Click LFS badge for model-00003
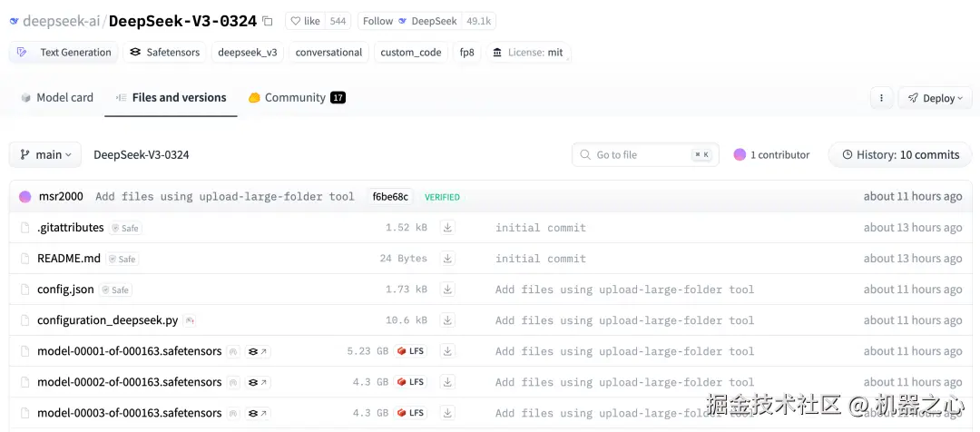980x432 pixels. [x=410, y=413]
